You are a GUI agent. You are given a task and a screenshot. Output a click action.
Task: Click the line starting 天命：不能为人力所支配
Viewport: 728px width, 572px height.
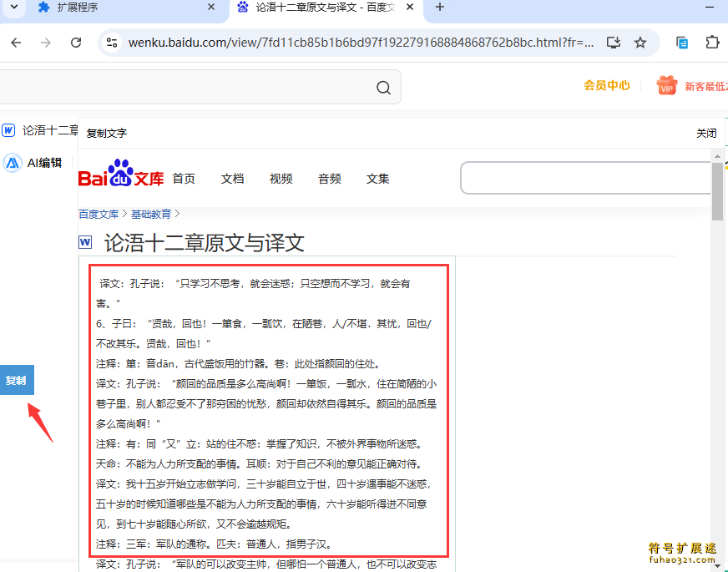pos(259,463)
